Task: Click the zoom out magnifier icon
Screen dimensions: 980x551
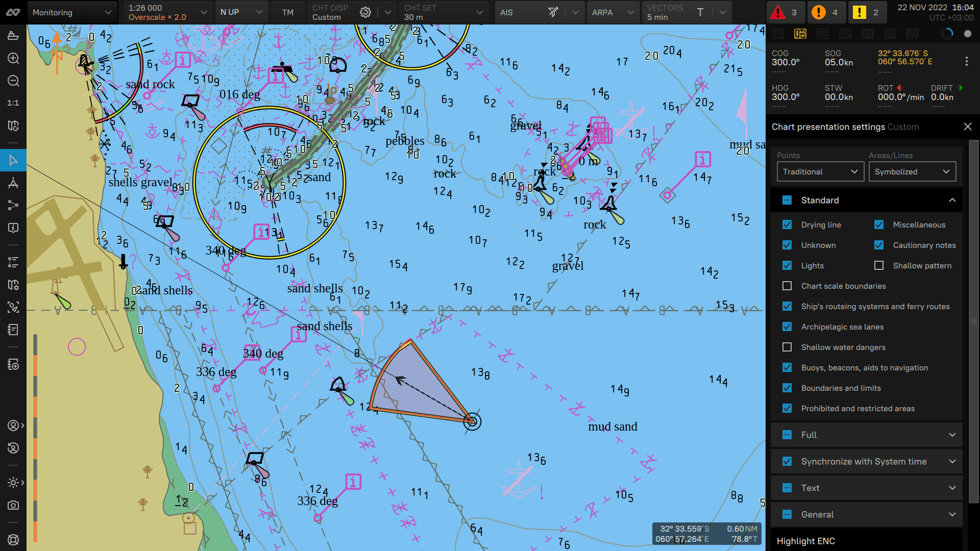Action: coord(13,81)
